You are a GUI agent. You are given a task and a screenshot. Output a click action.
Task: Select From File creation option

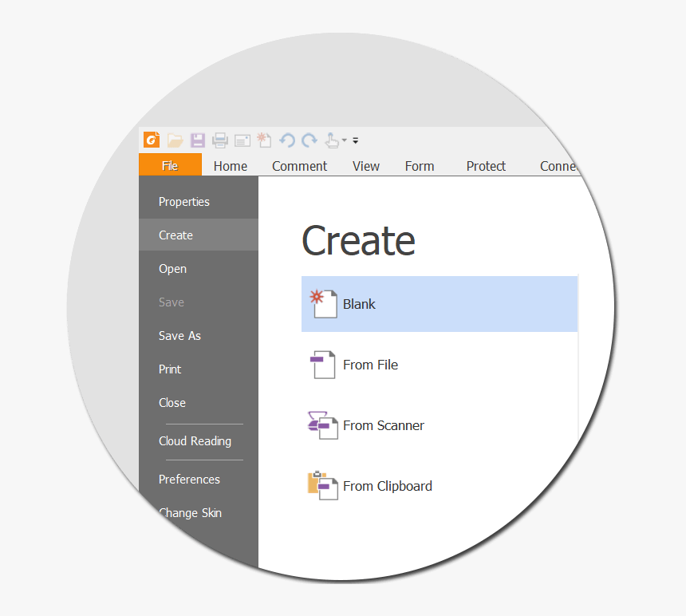(x=370, y=365)
